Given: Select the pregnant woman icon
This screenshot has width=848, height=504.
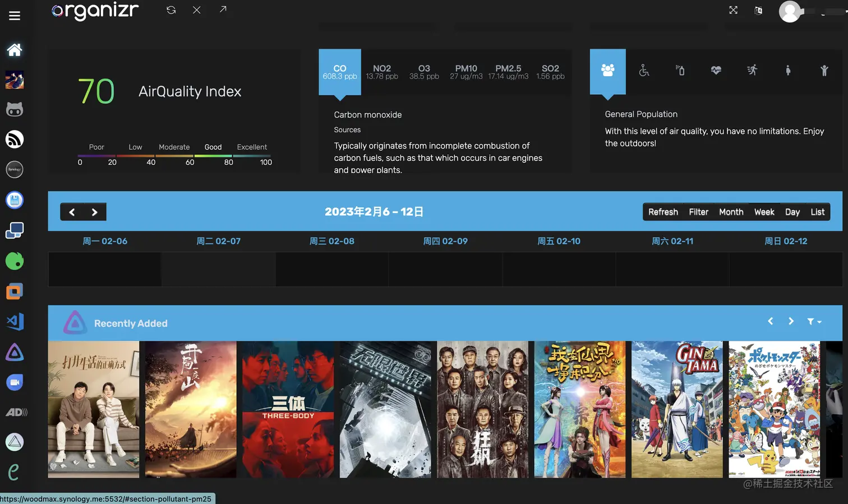Looking at the screenshot, I should [x=788, y=71].
